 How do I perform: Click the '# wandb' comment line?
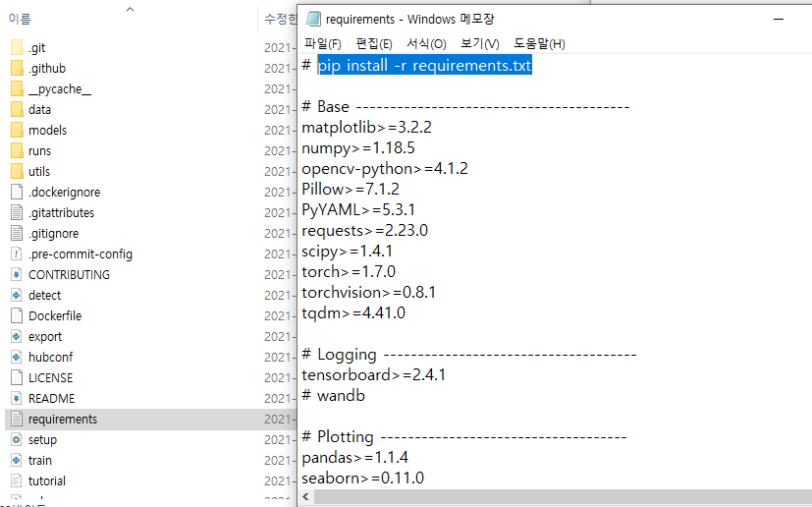[x=334, y=396]
